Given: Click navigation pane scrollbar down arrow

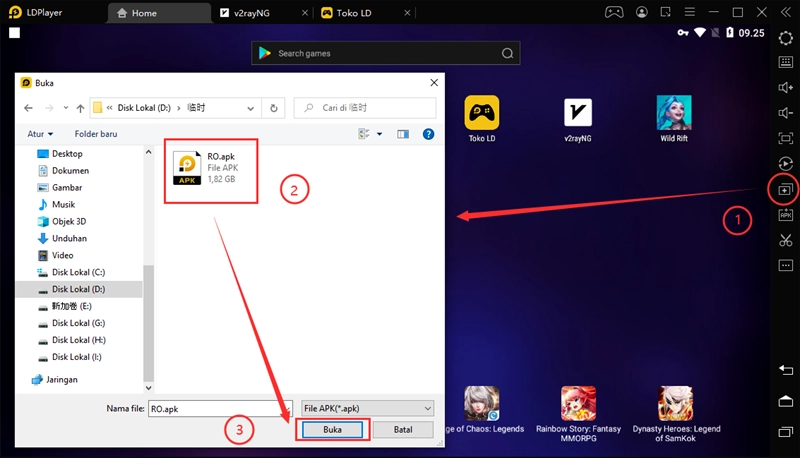Looking at the screenshot, I should (x=148, y=388).
